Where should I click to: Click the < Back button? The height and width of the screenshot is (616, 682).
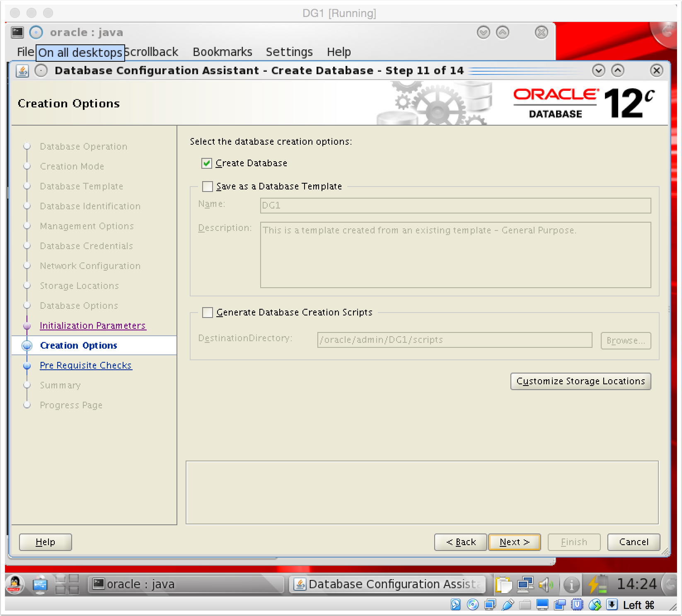coord(461,542)
